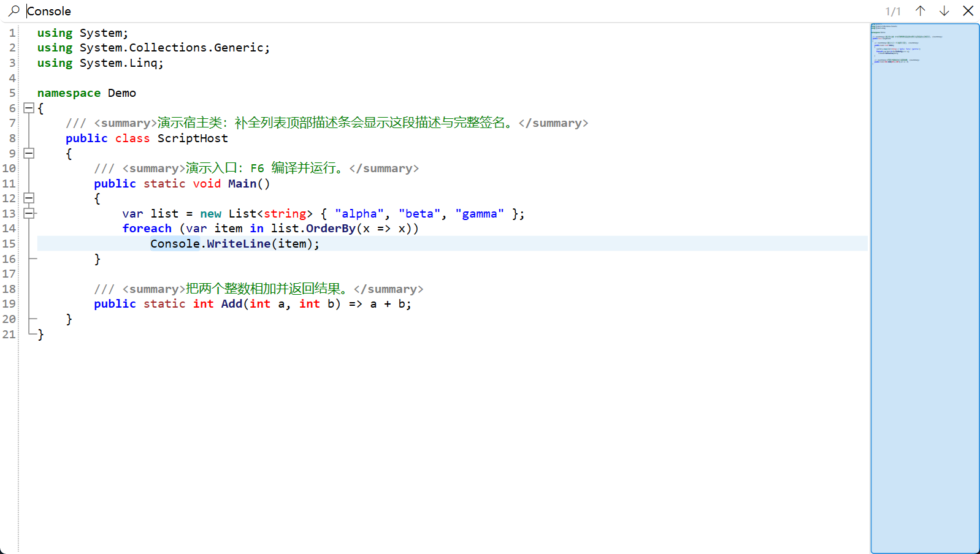
Task: Click 'System.Collections.Generic' on line 2
Action: point(171,47)
